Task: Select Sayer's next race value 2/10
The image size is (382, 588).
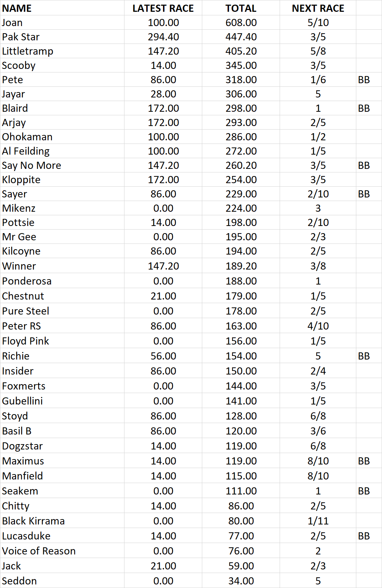Action: click(318, 194)
